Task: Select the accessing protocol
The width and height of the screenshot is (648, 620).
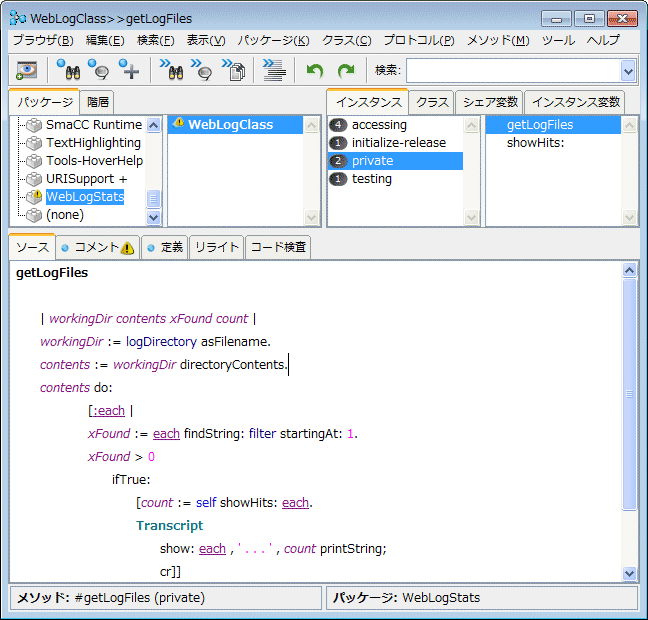Action: click(379, 125)
